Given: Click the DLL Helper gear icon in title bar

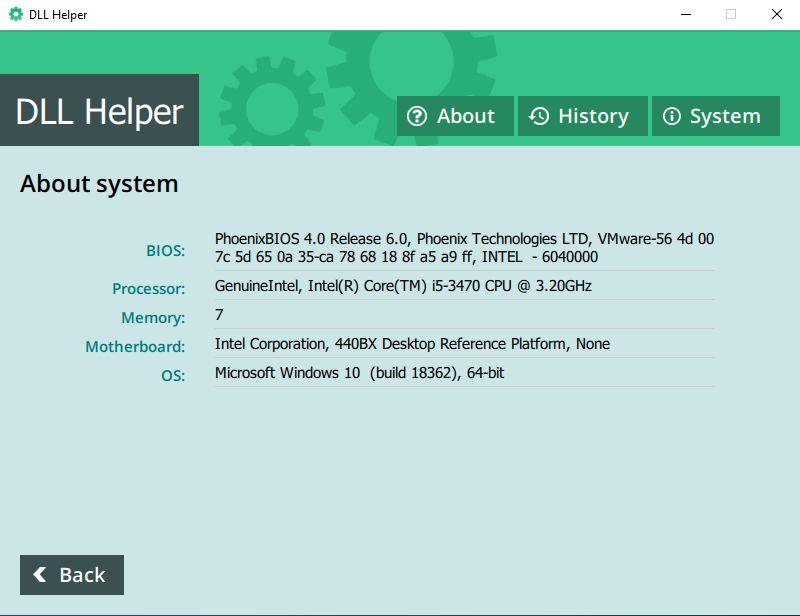Looking at the screenshot, I should [16, 14].
